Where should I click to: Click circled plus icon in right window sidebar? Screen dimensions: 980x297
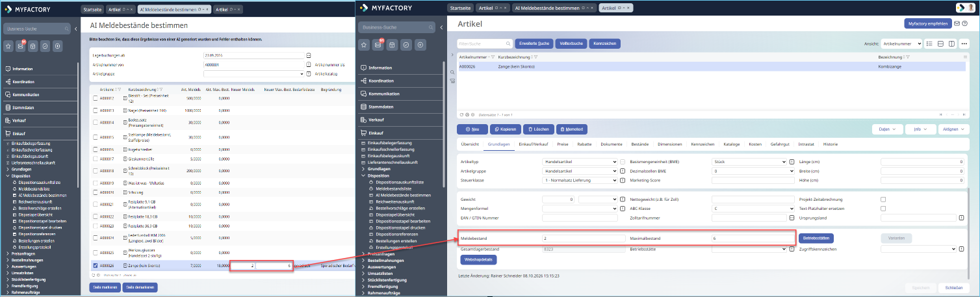420,45
